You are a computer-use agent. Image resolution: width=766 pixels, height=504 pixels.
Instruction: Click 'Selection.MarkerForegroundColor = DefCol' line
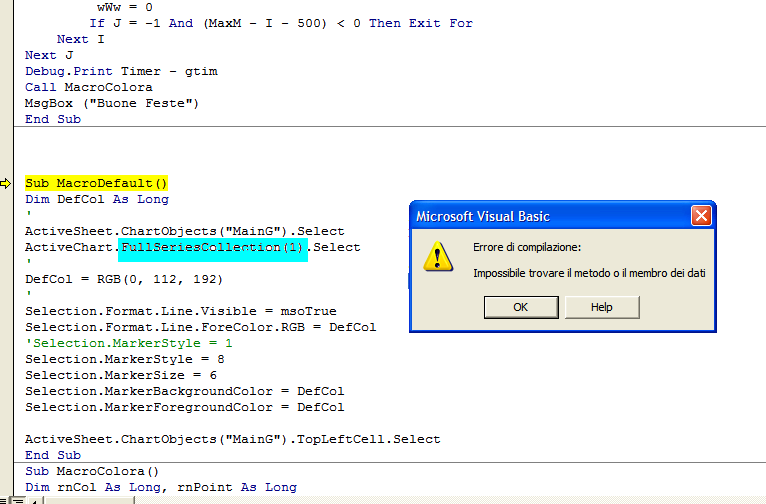coord(185,407)
